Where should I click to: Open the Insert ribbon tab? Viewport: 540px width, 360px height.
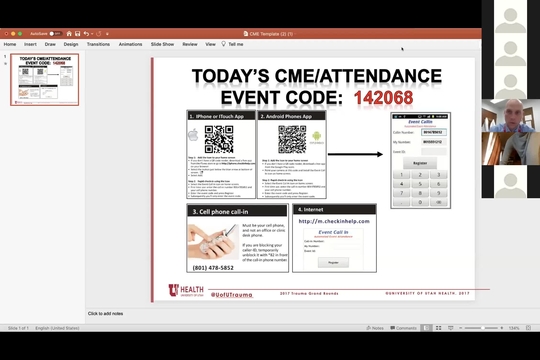[30, 44]
